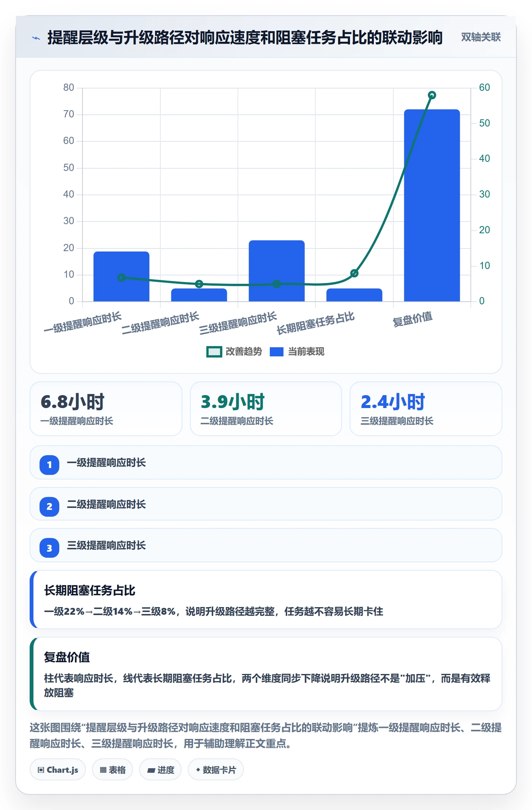Click the 表格 tag chip
The image size is (532, 810).
pos(112,770)
